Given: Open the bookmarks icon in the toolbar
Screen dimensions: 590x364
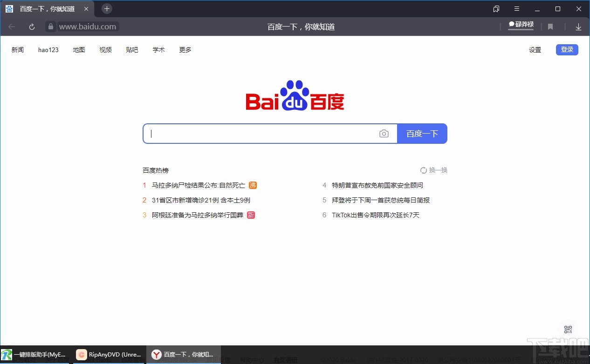Looking at the screenshot, I should pos(550,27).
